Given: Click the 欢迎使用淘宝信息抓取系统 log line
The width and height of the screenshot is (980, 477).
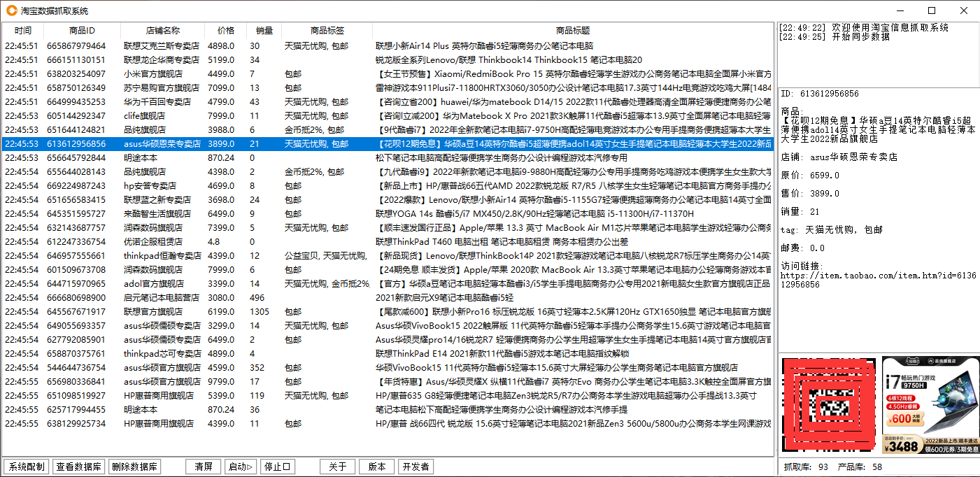Looking at the screenshot, I should coord(864,27).
